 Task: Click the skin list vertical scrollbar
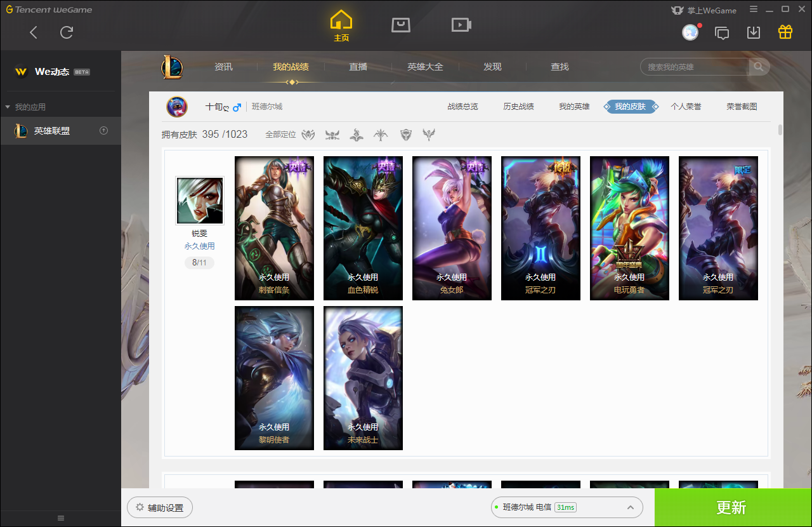tap(780, 130)
